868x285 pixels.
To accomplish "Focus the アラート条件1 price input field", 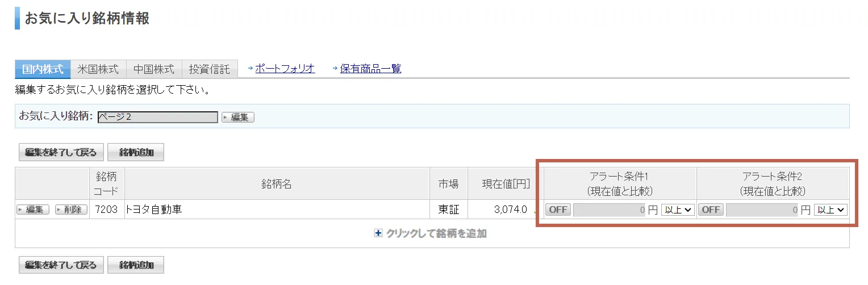I will (x=610, y=209).
